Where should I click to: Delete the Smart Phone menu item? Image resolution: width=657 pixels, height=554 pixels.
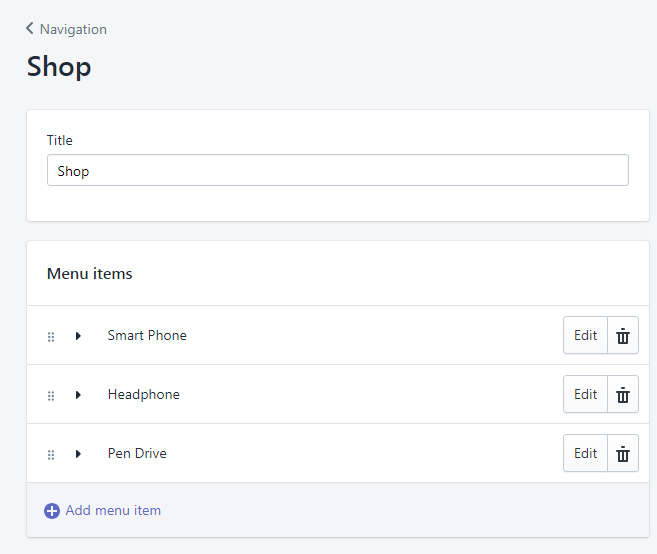(x=623, y=335)
